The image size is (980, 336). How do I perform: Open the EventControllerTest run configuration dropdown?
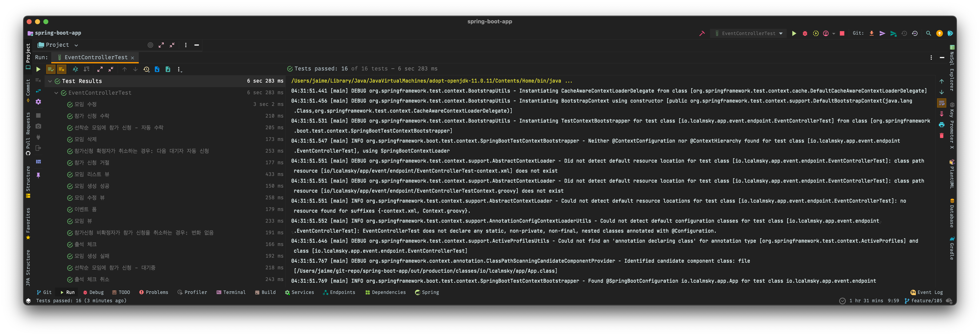748,34
